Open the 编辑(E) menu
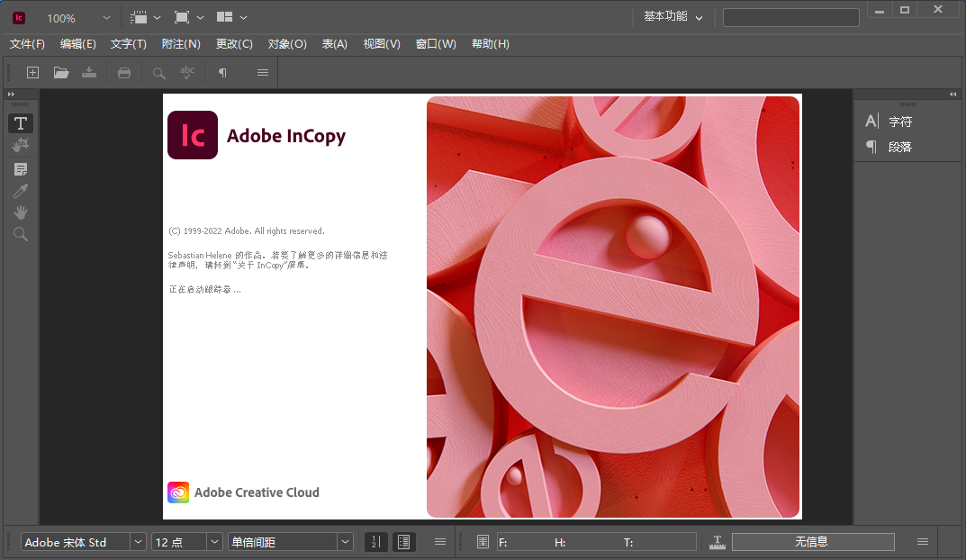 [x=78, y=44]
